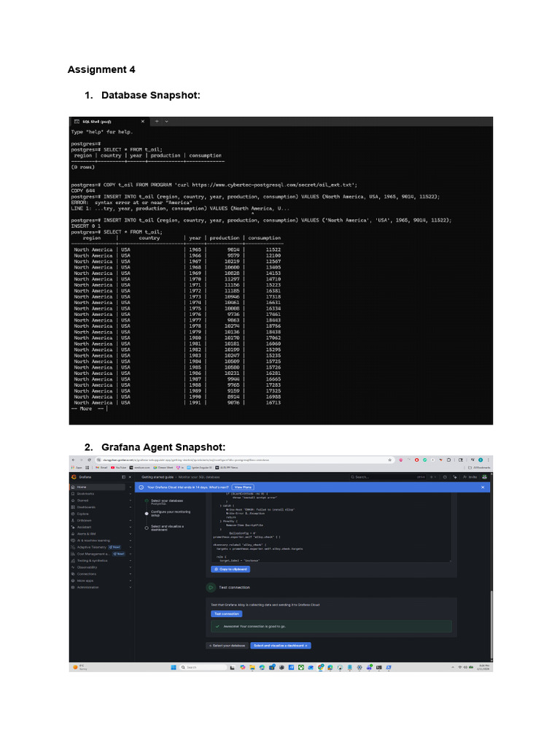Click the info icon on trial banner
This screenshot has height=747, width=560.
[x=141, y=487]
